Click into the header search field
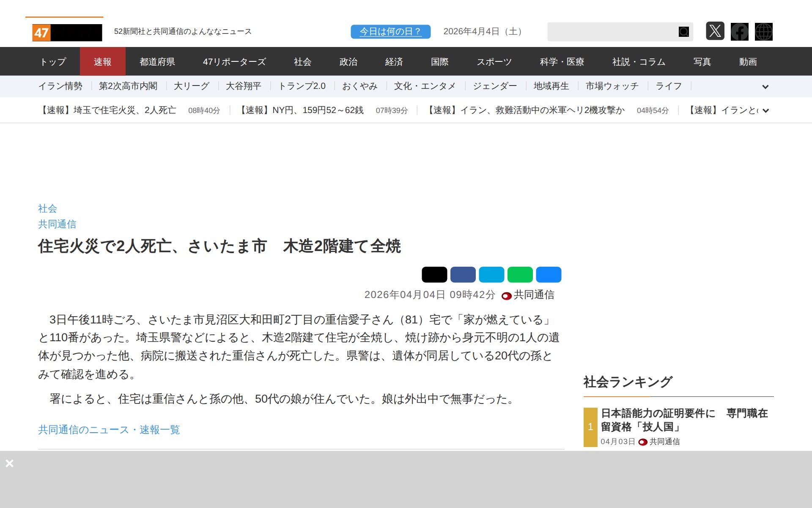Viewport: 812px width, 508px height. point(611,32)
